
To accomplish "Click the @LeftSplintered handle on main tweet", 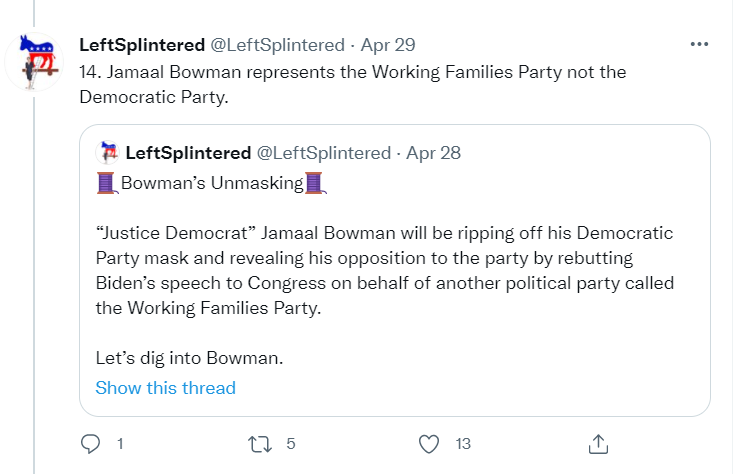I will tap(272, 45).
